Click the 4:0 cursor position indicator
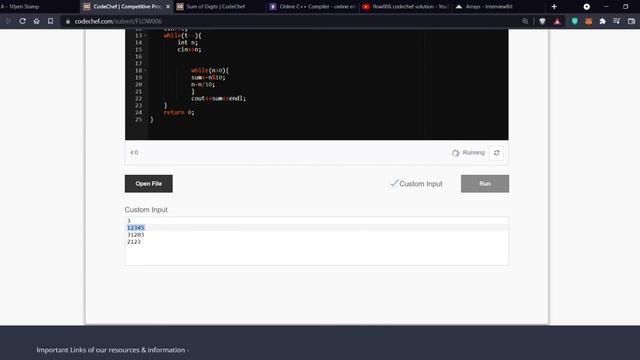Image resolution: width=640 pixels, height=360 pixels. tap(134, 153)
